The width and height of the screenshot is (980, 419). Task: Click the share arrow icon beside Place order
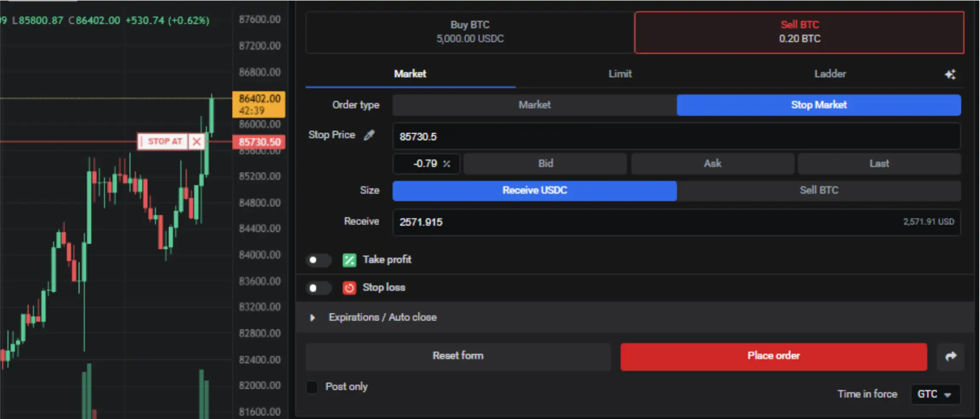(951, 357)
